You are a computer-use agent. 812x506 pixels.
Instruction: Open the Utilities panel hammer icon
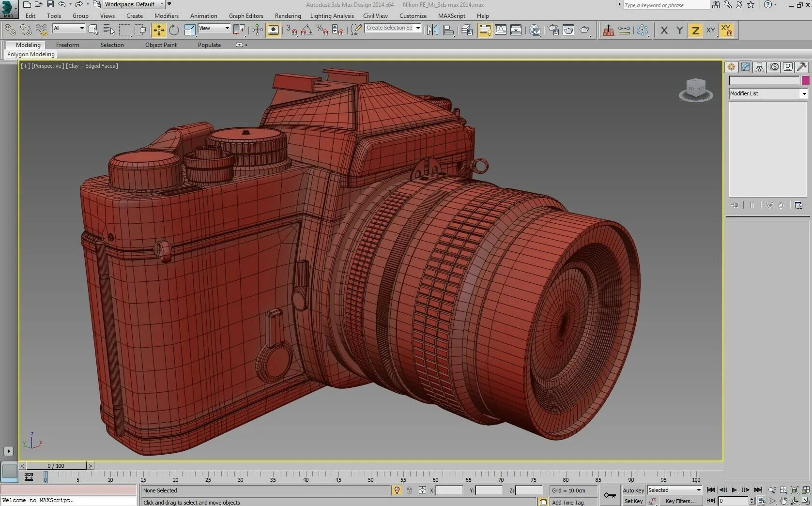[x=801, y=67]
